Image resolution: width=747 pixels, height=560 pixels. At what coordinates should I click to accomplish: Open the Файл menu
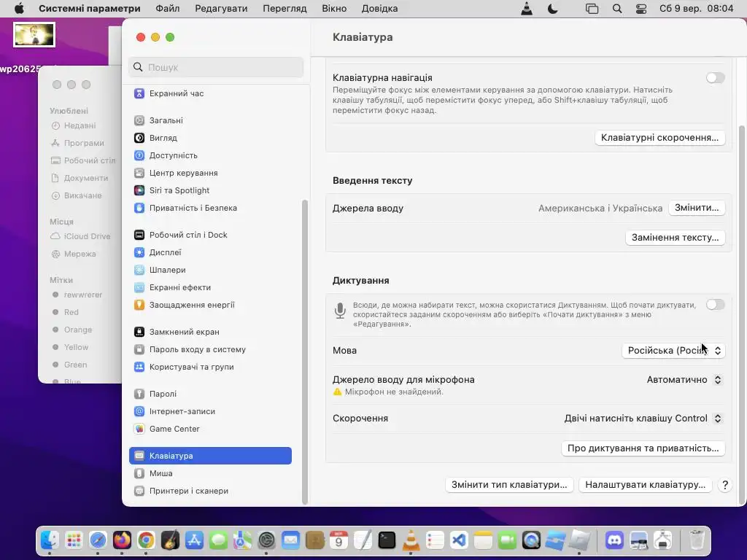point(168,9)
